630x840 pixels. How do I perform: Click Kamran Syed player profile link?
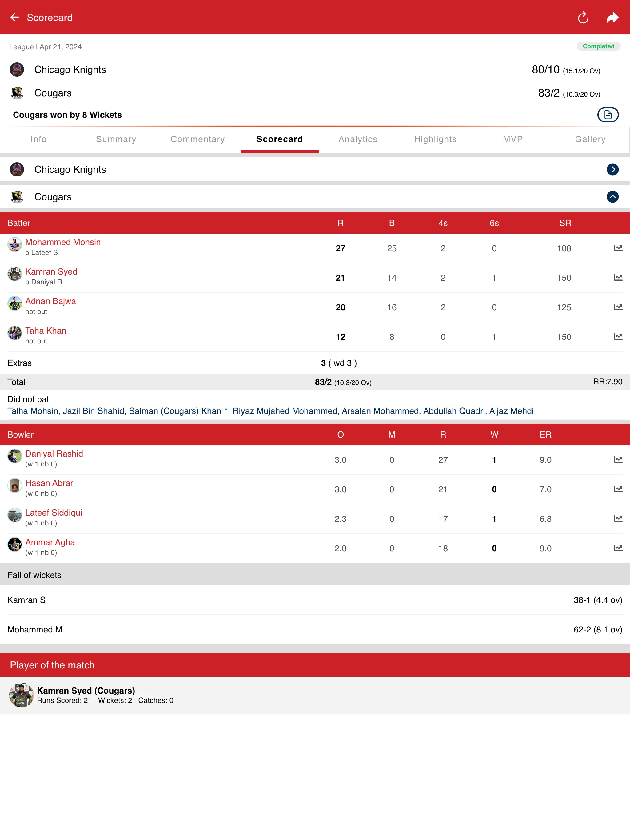click(51, 272)
